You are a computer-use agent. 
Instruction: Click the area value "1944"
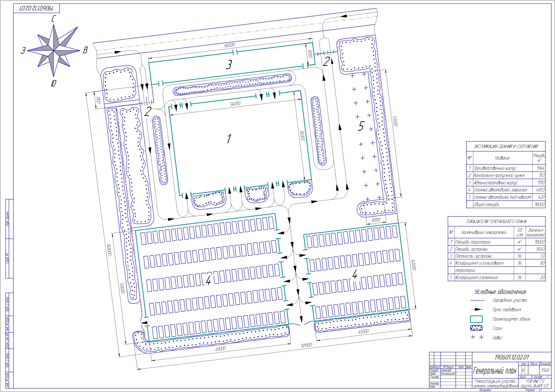(x=541, y=168)
